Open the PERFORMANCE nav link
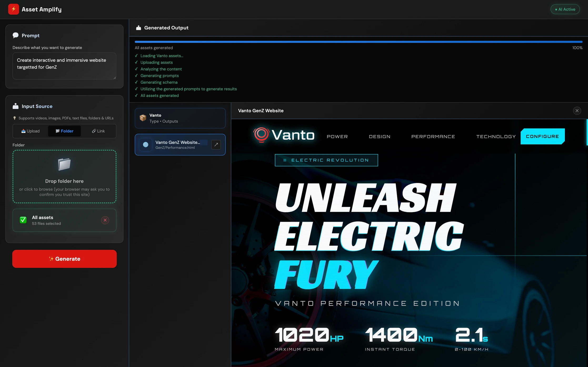Screen dimensions: 588x367 (433, 137)
